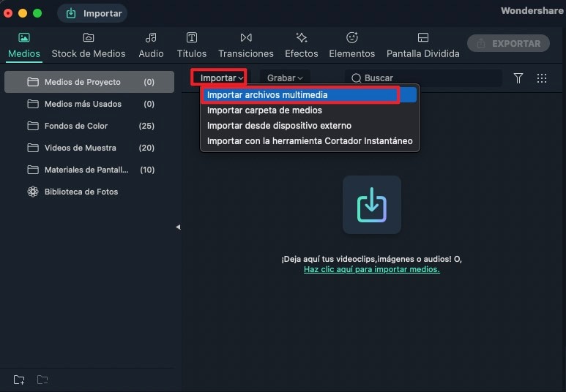566x392 pixels.
Task: Expand the Grabar dropdown
Action: click(285, 78)
